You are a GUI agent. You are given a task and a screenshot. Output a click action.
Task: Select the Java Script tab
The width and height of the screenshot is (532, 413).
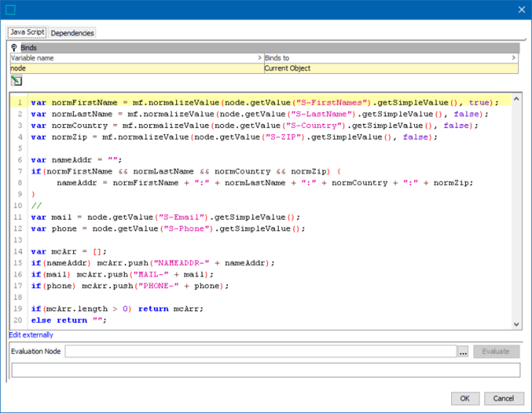(x=27, y=32)
